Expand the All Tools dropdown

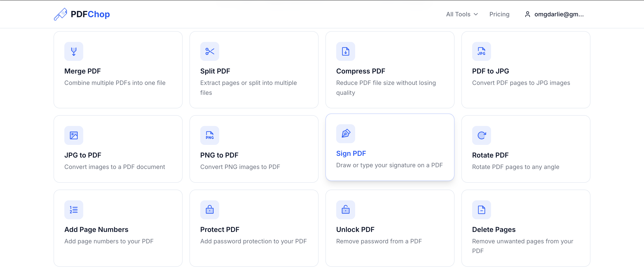coord(462,14)
